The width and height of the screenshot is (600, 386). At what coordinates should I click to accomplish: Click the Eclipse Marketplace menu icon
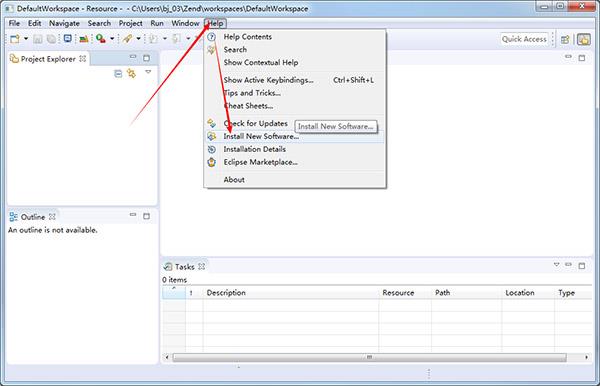[x=212, y=162]
